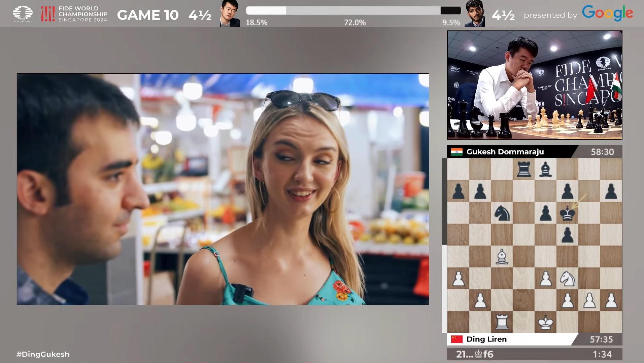Click Gukesh's portrait in the header

click(475, 13)
